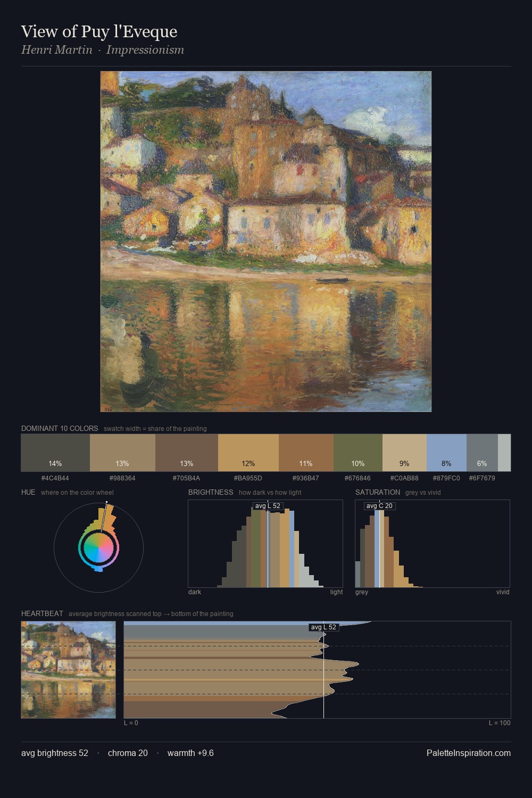Viewport: 532px width, 798px height.
Task: Select the grey #6F7679 swatch showing 6%
Action: click(482, 453)
